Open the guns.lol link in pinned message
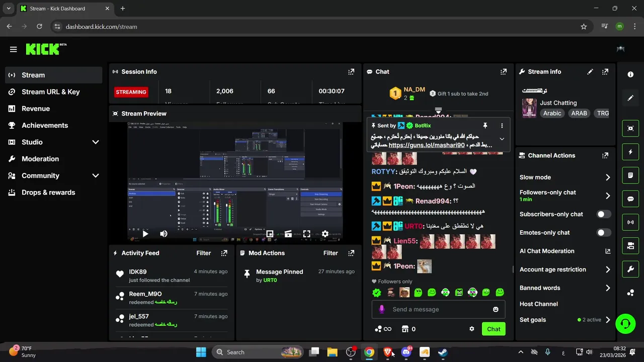 427,145
